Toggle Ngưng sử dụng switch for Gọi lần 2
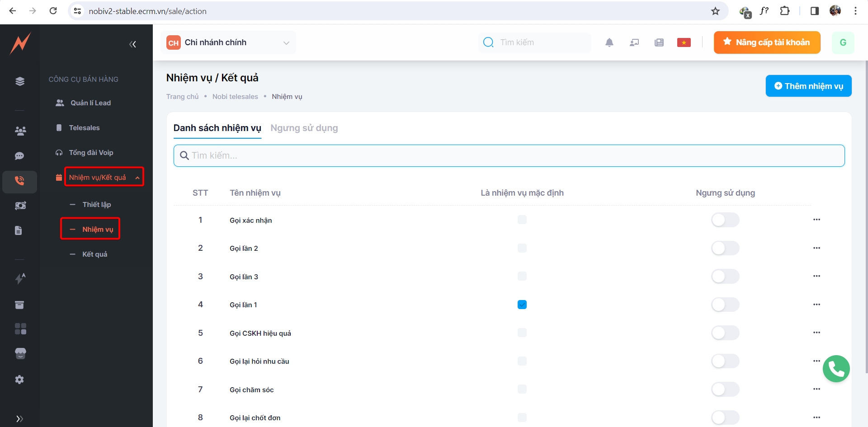Screen dimensions: 868x427 (x=725, y=248)
